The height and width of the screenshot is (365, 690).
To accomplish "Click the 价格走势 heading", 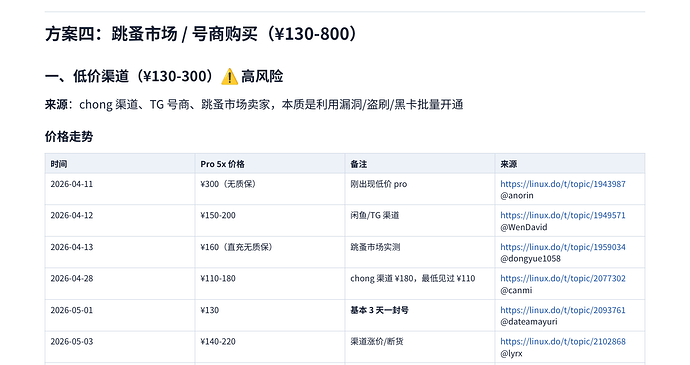I will tap(69, 136).
